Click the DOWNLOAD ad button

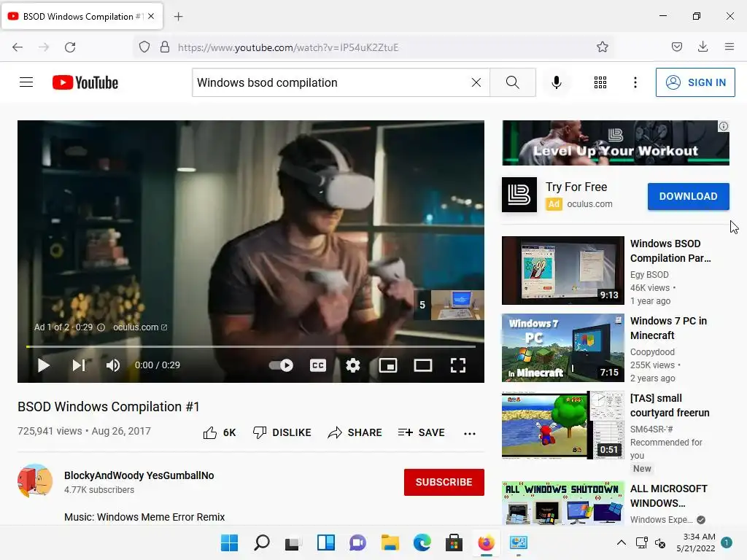pyautogui.click(x=688, y=196)
